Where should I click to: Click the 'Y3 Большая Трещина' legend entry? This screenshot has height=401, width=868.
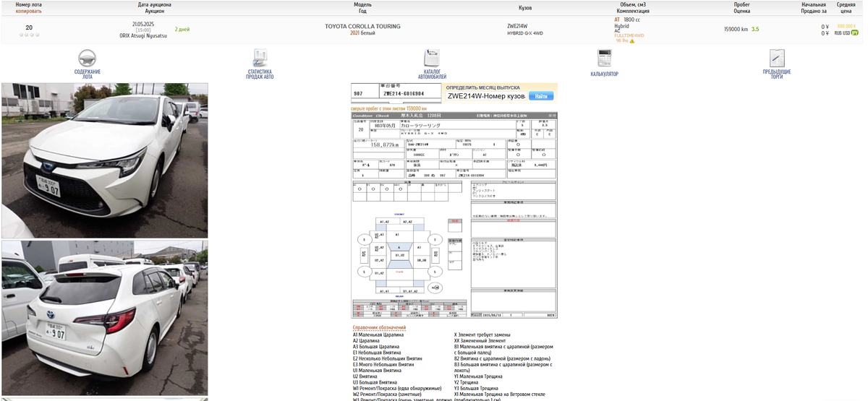pos(476,388)
